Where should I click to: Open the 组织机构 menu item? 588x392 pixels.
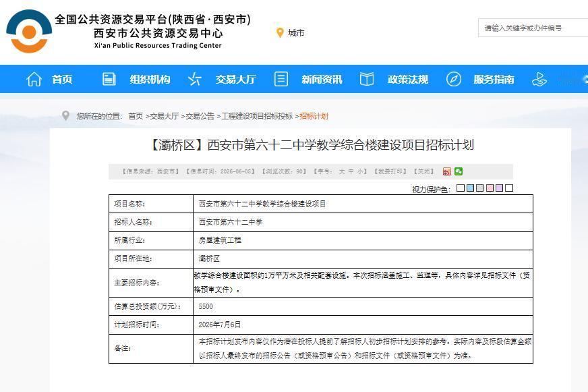pos(150,79)
